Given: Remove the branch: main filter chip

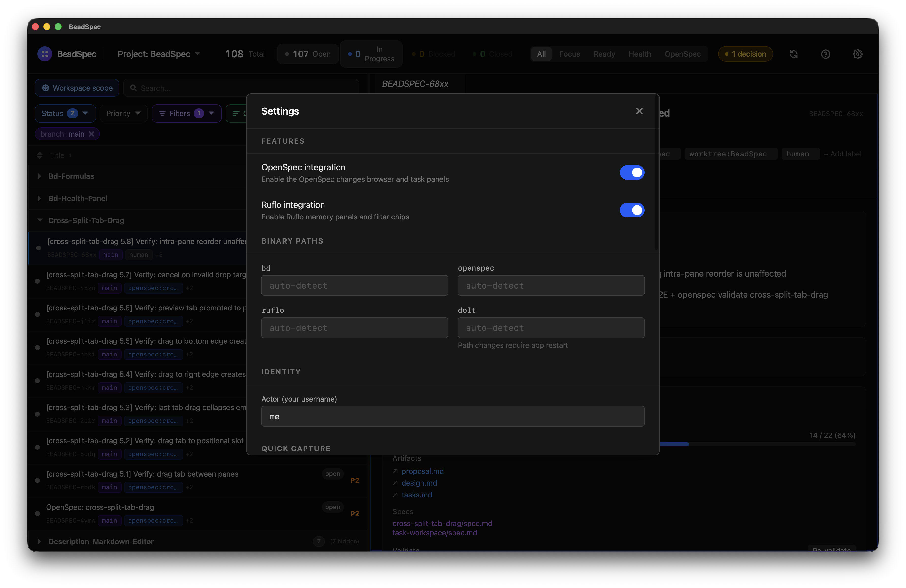Looking at the screenshot, I should click(x=91, y=134).
